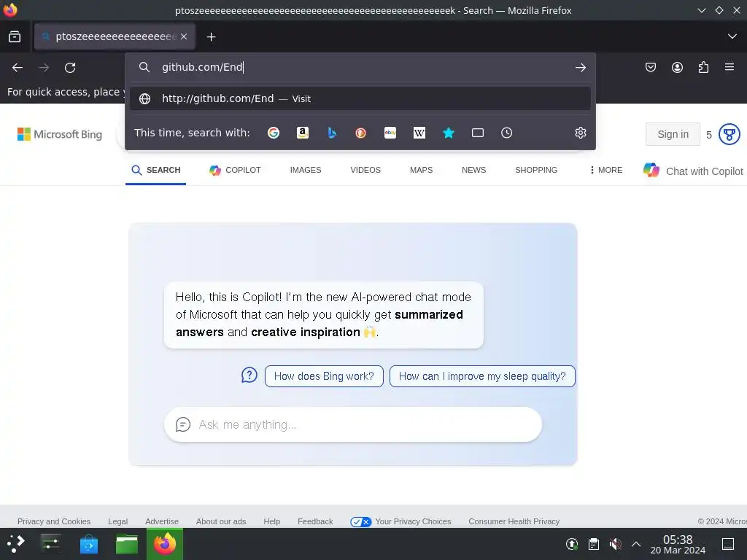Open Consumer Health Privacy link
Screen dimensions: 747x560
point(514,521)
